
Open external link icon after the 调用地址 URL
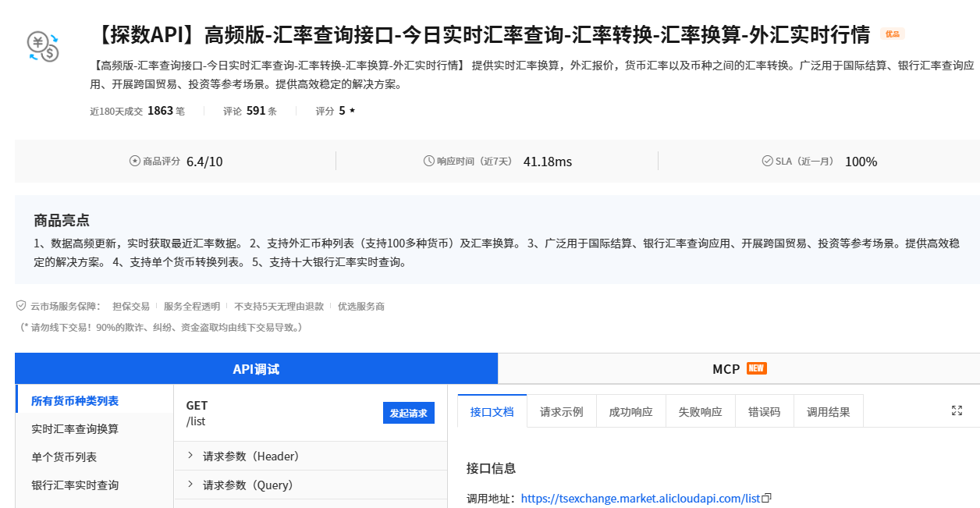click(767, 498)
